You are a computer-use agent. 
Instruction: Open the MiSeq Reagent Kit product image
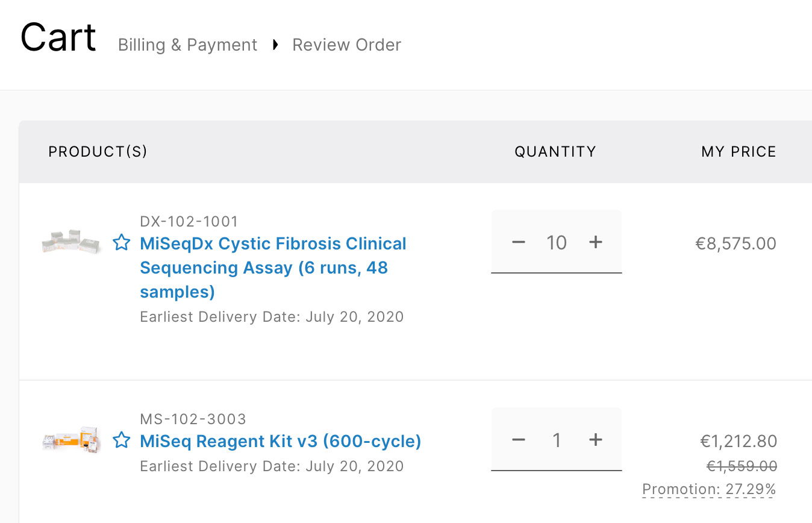(x=71, y=442)
